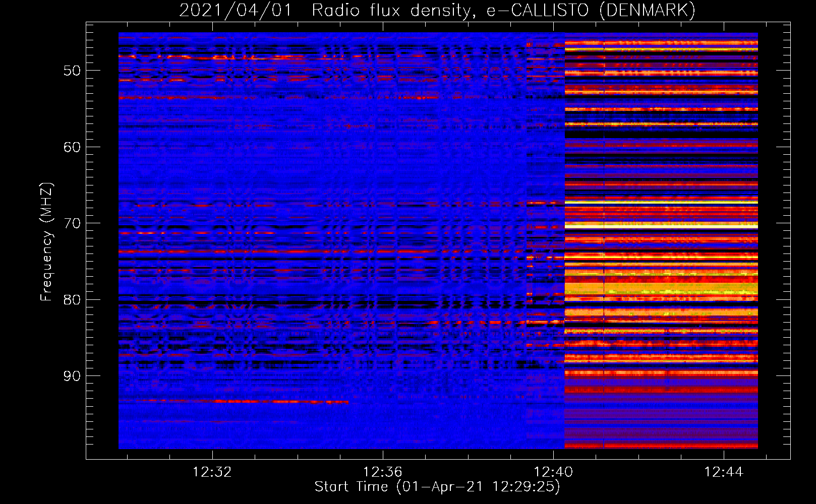
Task: Click the '12:44' time tick label
Action: point(724,472)
